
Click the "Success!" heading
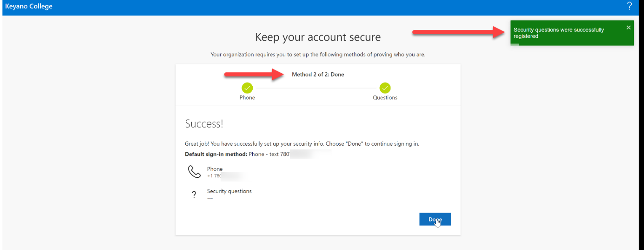(204, 124)
